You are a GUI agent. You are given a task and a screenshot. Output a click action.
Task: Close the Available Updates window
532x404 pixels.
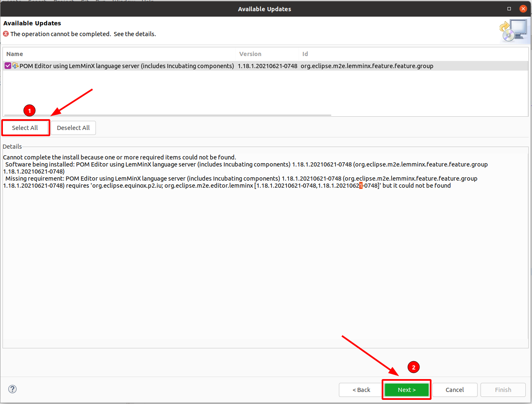[523, 9]
